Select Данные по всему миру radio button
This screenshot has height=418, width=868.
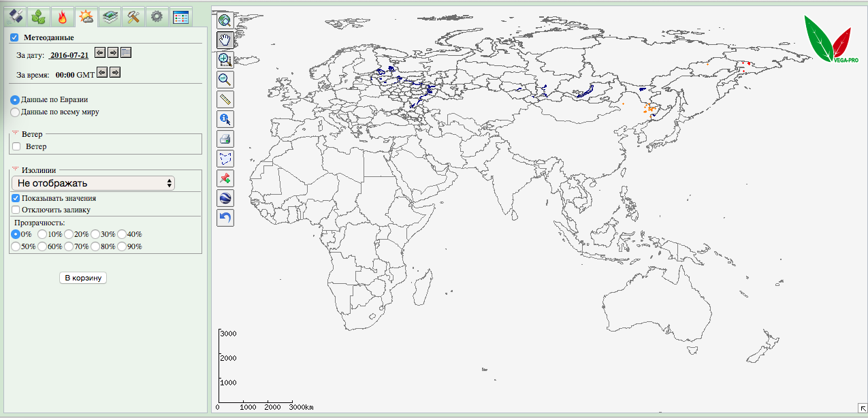coord(15,112)
